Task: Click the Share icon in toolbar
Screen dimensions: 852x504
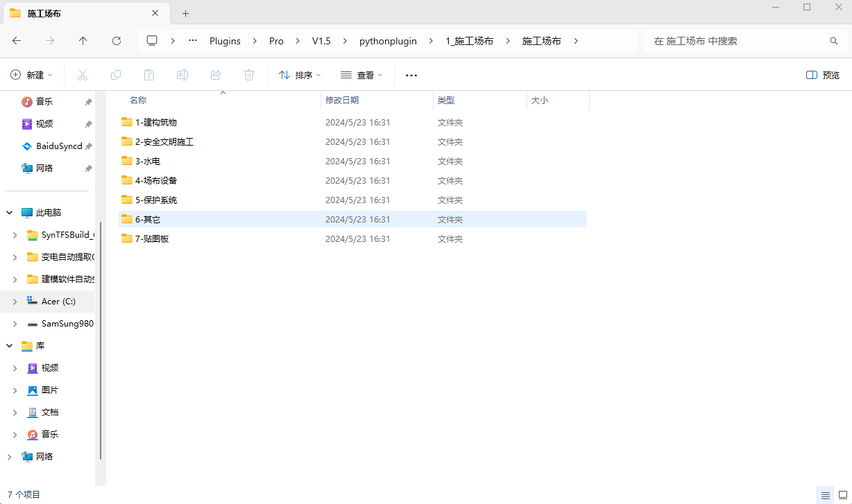Action: 216,75
